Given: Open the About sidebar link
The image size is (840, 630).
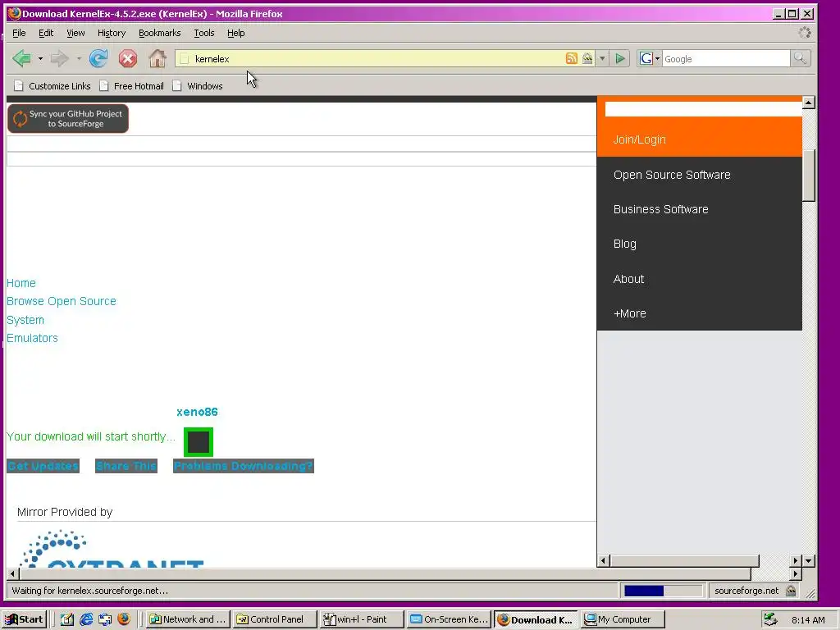Looking at the screenshot, I should pos(628,279).
